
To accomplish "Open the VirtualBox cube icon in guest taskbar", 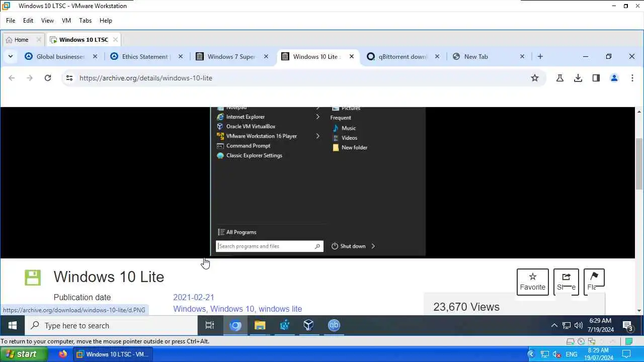I will (x=308, y=325).
